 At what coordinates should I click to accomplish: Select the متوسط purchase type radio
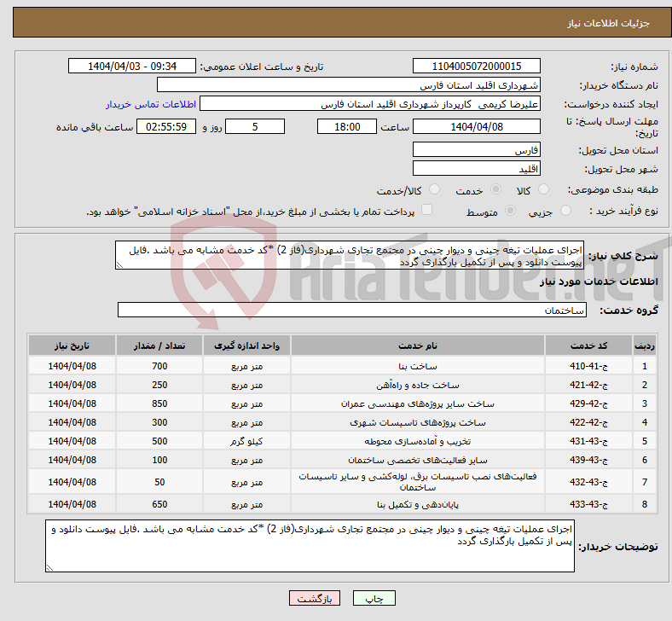coord(510,210)
